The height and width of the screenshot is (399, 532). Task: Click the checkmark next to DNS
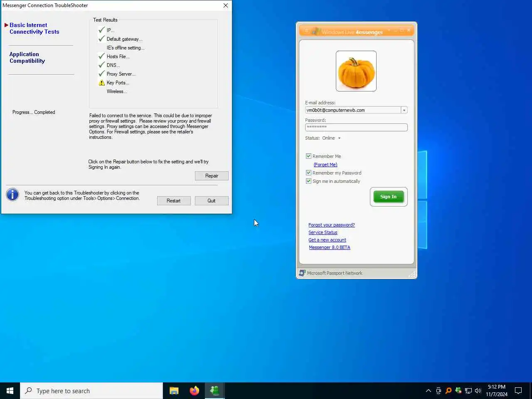click(101, 65)
